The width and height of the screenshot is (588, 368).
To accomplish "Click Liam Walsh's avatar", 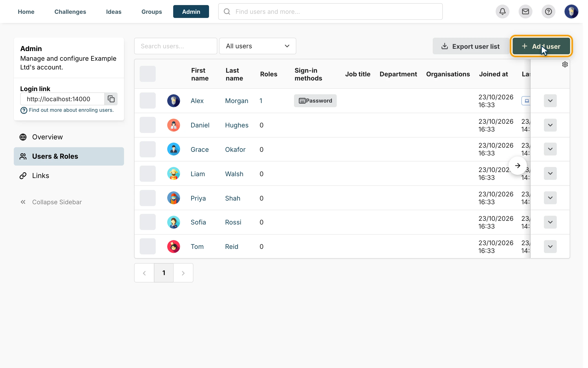I will coord(173,173).
